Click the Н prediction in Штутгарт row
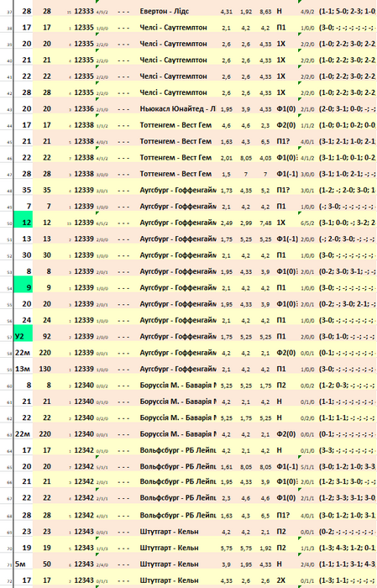Image resolution: width=377 pixels, height=588 pixels. pos(280,564)
